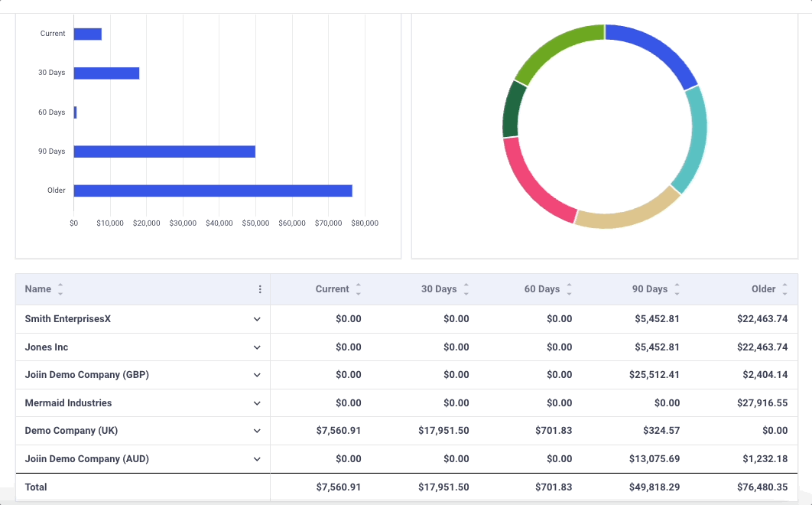
Task: Click the Mermaid Industries name
Action: (68, 403)
